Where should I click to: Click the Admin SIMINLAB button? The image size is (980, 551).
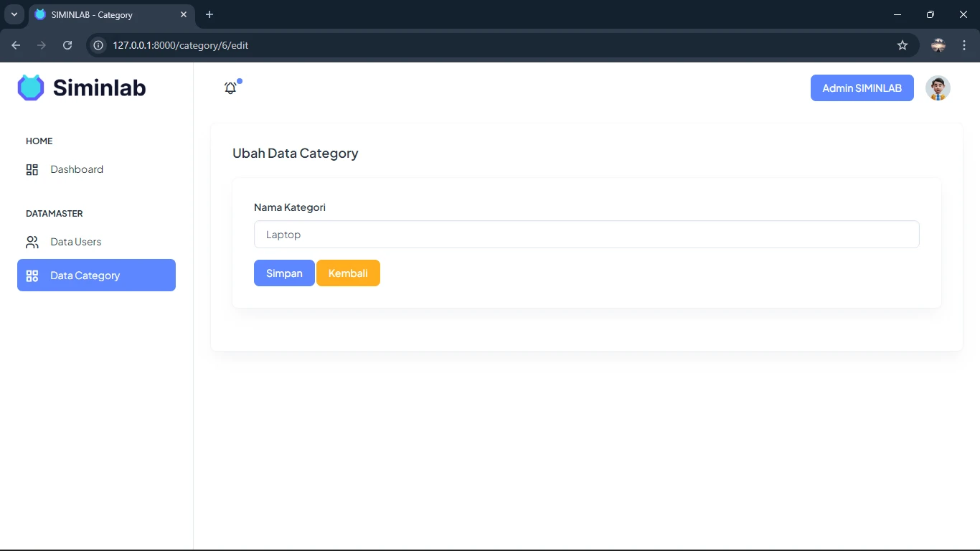(x=862, y=88)
